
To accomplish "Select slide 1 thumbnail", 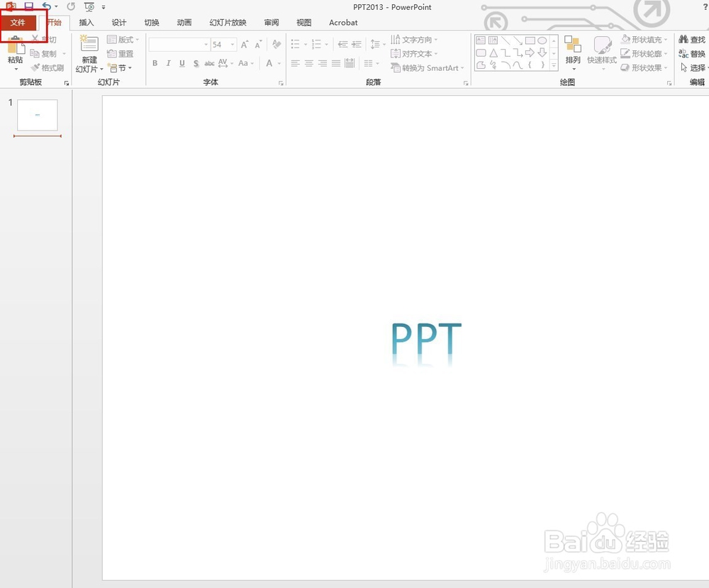I will coord(37,114).
